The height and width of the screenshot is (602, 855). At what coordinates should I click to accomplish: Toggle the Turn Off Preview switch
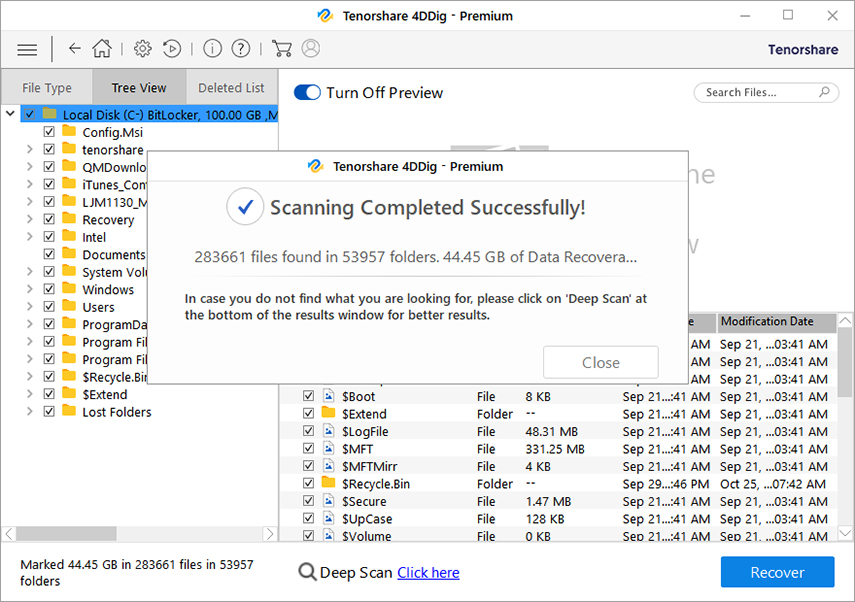pos(307,92)
